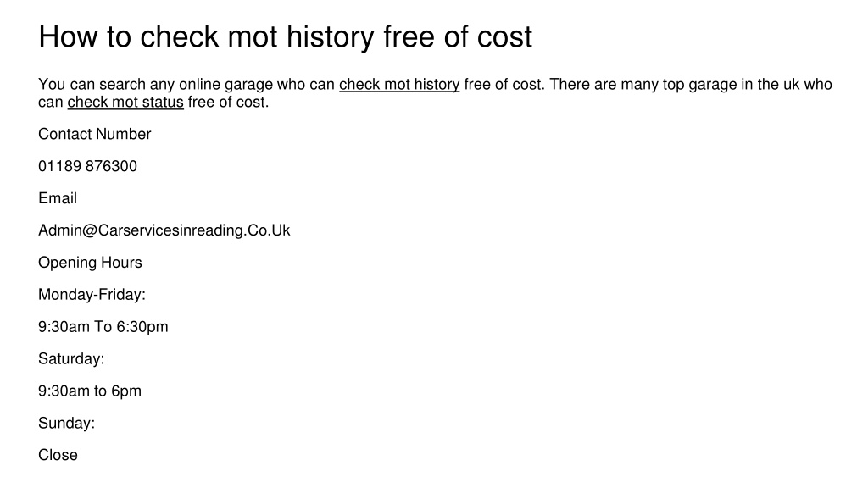Open the 'check mot history' link
Screen dimensions: 868x488
(x=399, y=85)
